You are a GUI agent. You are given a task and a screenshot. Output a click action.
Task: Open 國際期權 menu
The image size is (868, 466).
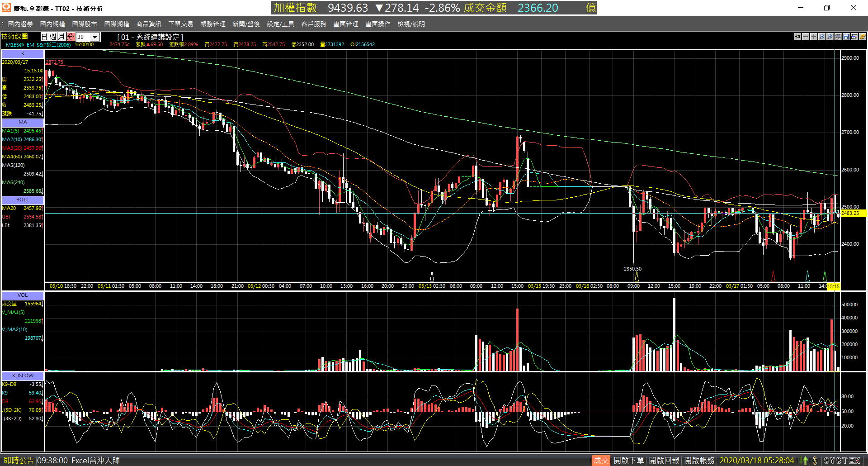[x=117, y=24]
